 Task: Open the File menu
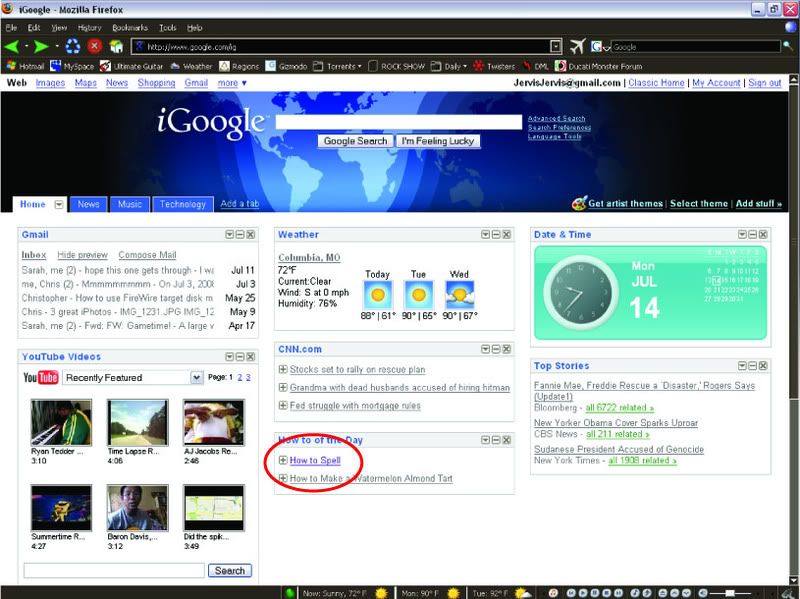[11, 28]
